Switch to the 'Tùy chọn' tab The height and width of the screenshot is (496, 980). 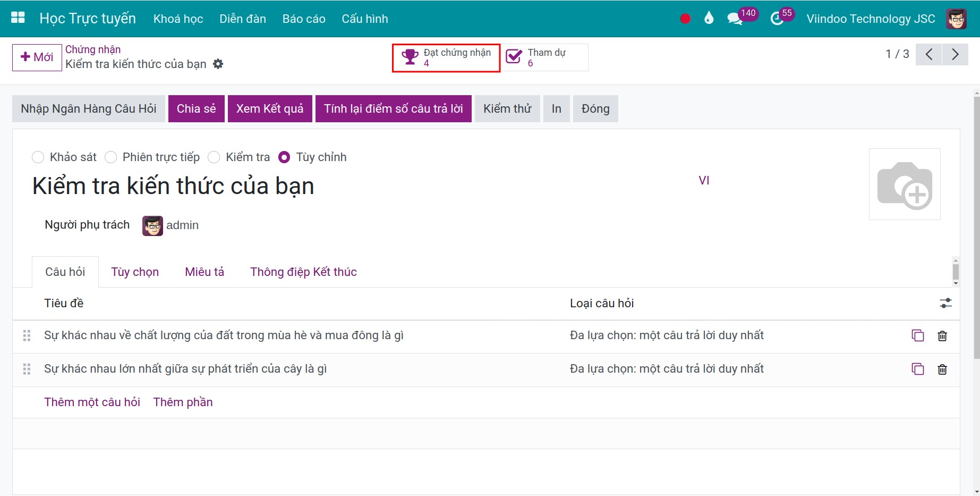click(x=135, y=272)
